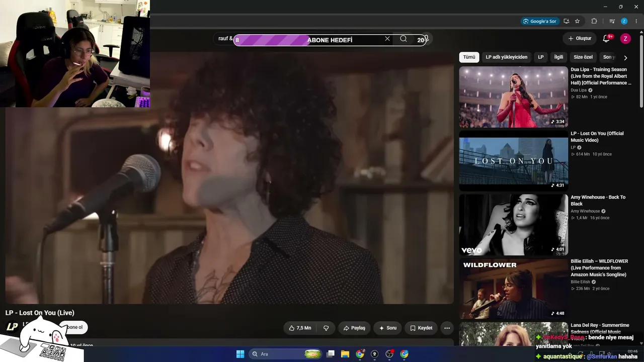
Task: Open the media controls icon in Chrome toolbar
Action: (612, 21)
